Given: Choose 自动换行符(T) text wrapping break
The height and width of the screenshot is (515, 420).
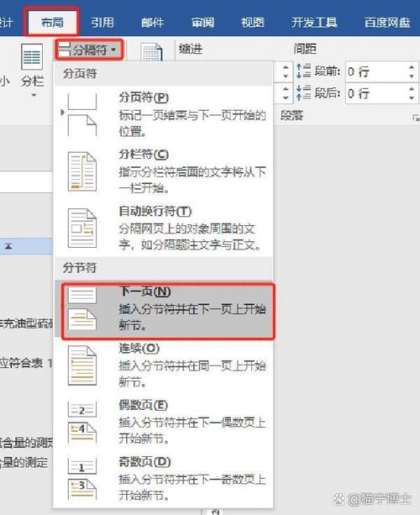Looking at the screenshot, I should (x=164, y=228).
